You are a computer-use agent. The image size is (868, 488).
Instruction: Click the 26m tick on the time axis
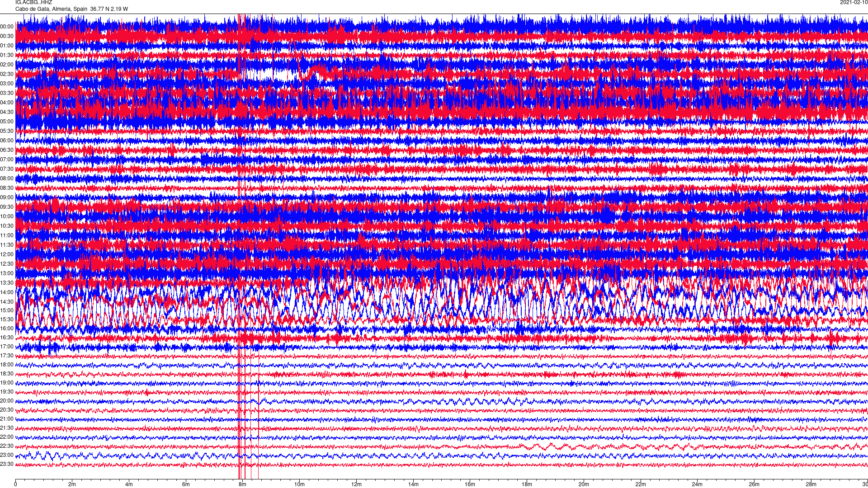[x=754, y=484]
